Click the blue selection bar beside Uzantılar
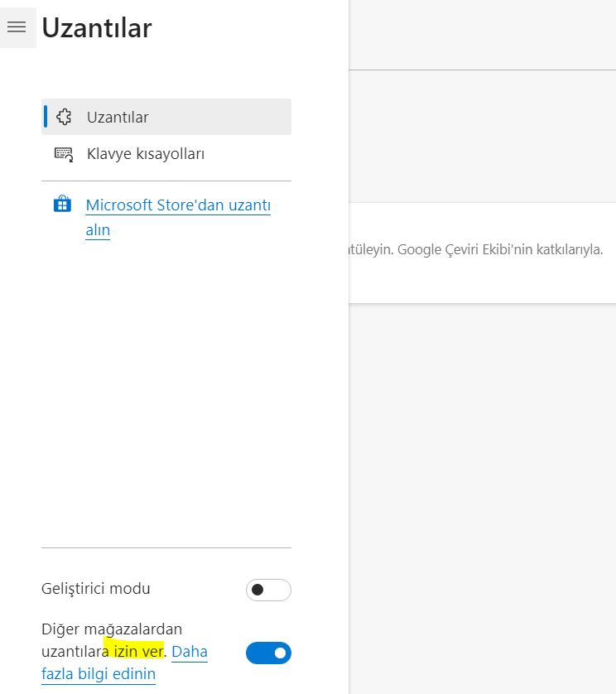 pos(45,117)
